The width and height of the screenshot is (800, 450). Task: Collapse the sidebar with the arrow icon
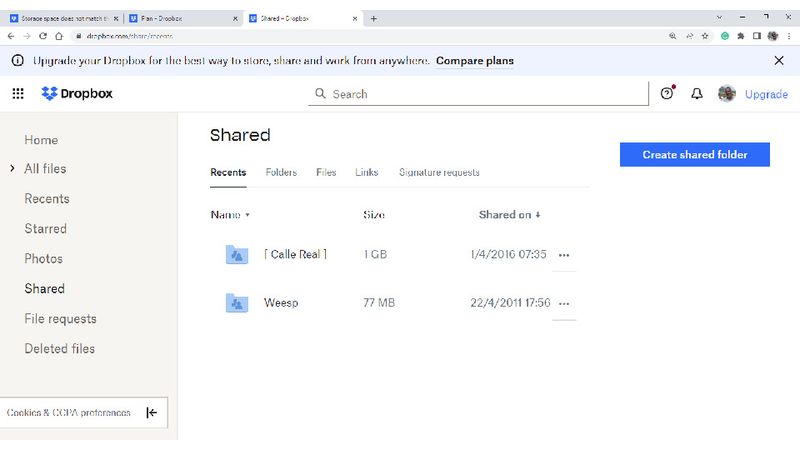tap(152, 412)
